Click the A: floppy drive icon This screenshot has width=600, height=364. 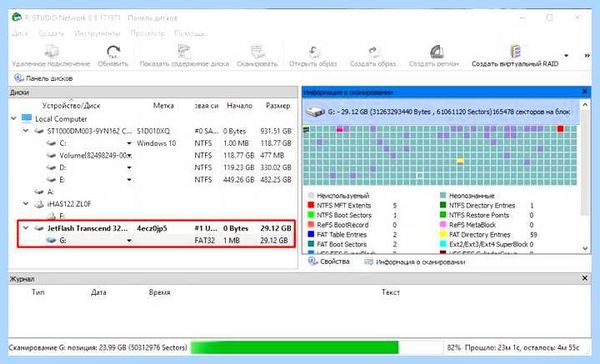pos(39,192)
